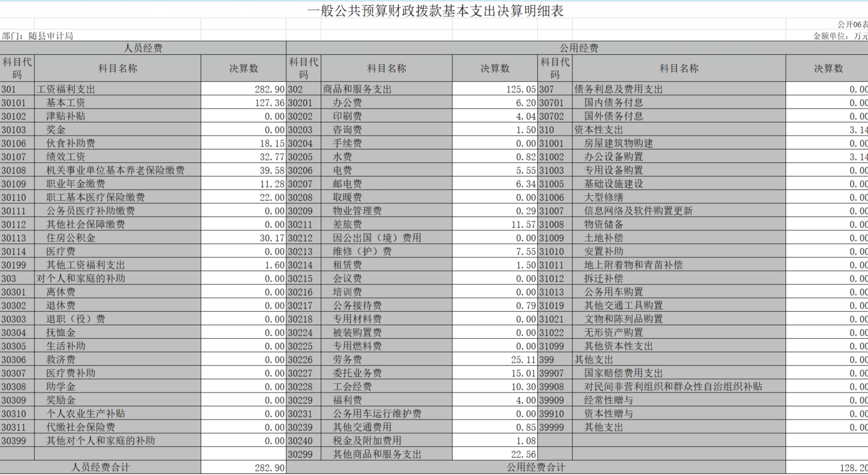This screenshot has width=868, height=475.
Task: Click the 工资福利支出 cell
Action: (x=117, y=89)
